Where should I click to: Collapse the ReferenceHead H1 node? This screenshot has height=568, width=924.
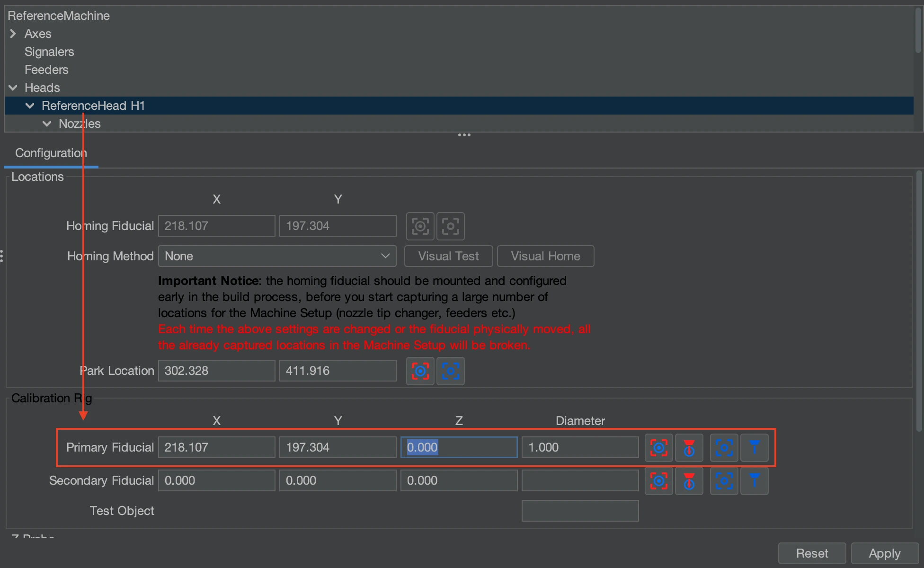(x=30, y=106)
